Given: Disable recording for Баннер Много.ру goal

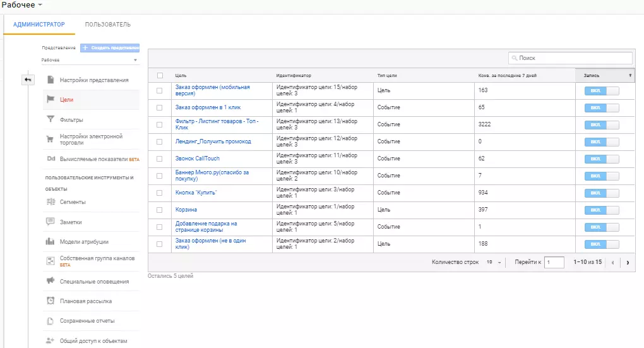Looking at the screenshot, I should 602,176.
